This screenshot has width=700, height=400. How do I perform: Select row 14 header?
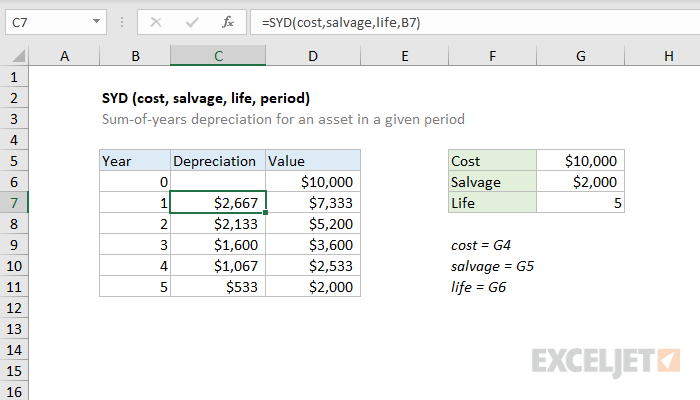click(x=14, y=350)
